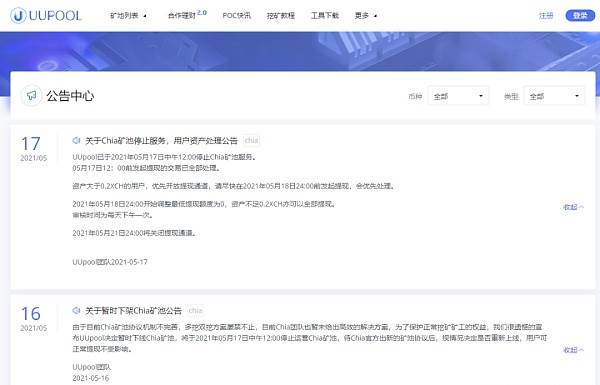The height and width of the screenshot is (385, 600).
Task: Open 工具下载 page
Action: coord(325,16)
